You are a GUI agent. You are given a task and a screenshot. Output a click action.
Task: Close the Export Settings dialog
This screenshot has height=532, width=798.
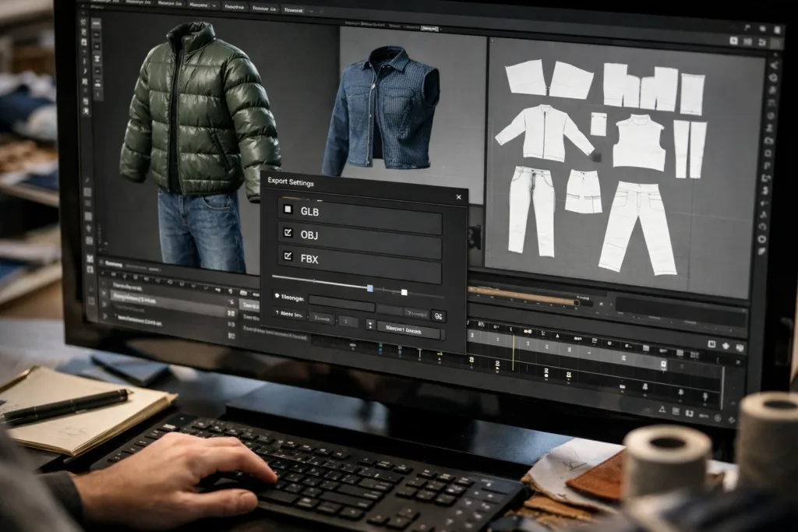tap(458, 198)
